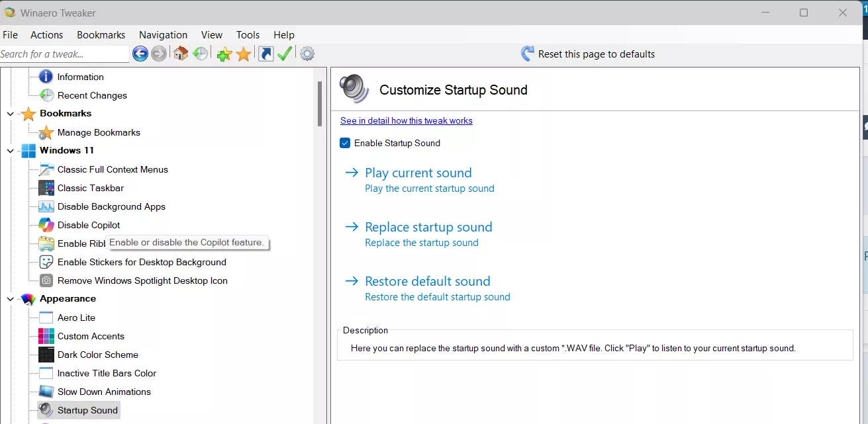Viewport: 868px width, 424px height.
Task: Click the Winaero Tweaker title bar app icon
Action: click(x=10, y=13)
